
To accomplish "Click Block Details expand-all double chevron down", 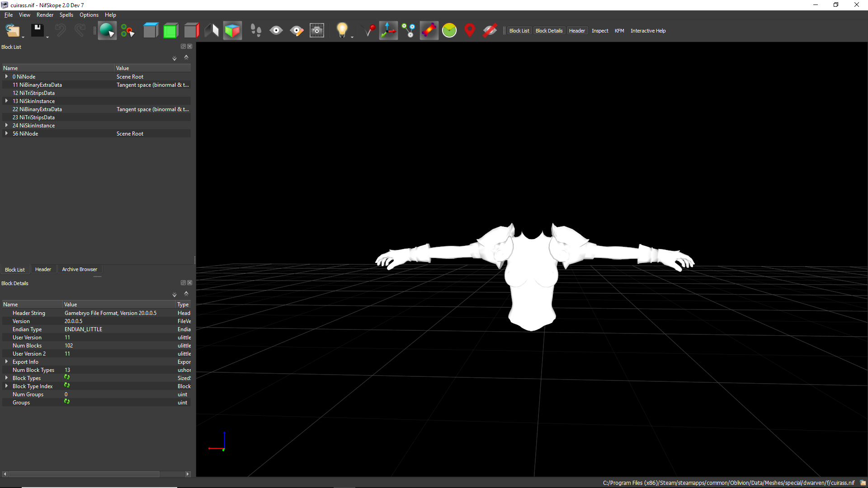I will (x=175, y=295).
